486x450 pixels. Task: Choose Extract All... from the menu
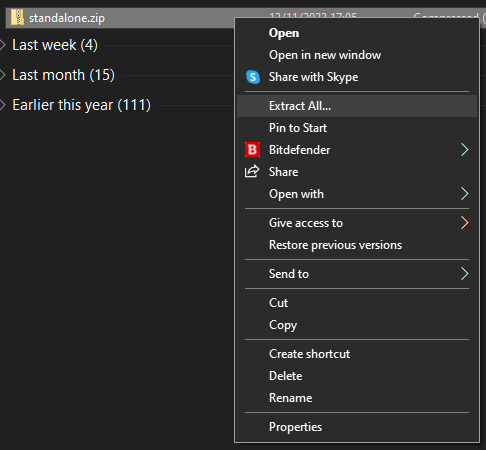pyautogui.click(x=357, y=106)
